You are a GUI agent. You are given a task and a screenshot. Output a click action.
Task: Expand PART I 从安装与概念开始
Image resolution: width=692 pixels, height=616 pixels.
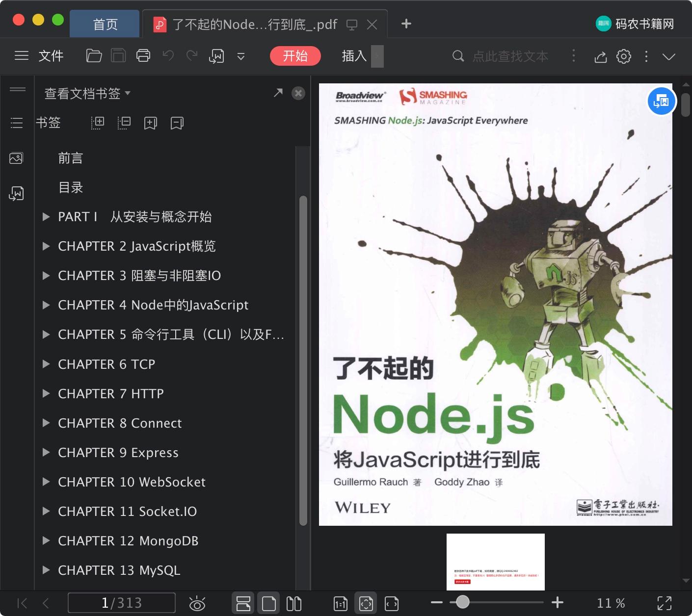click(x=46, y=217)
